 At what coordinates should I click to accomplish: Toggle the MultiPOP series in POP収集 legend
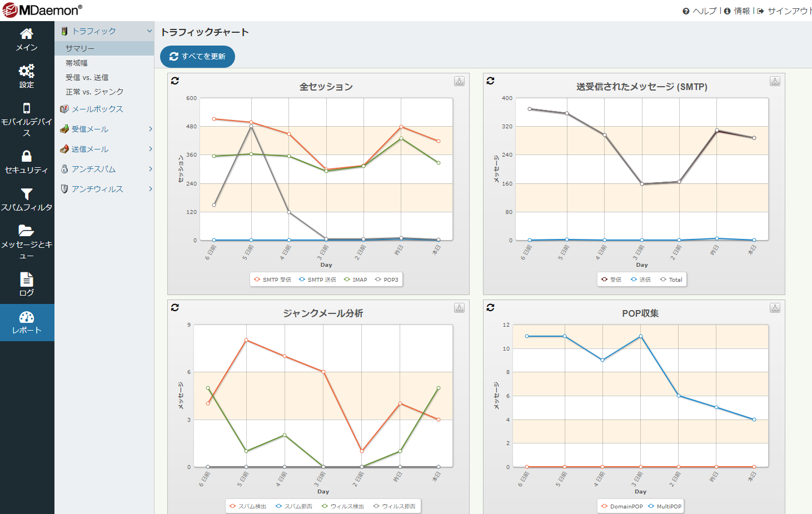click(665, 506)
